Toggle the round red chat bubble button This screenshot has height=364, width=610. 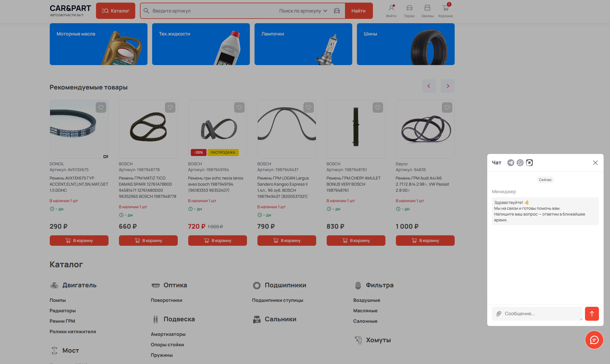point(594,340)
